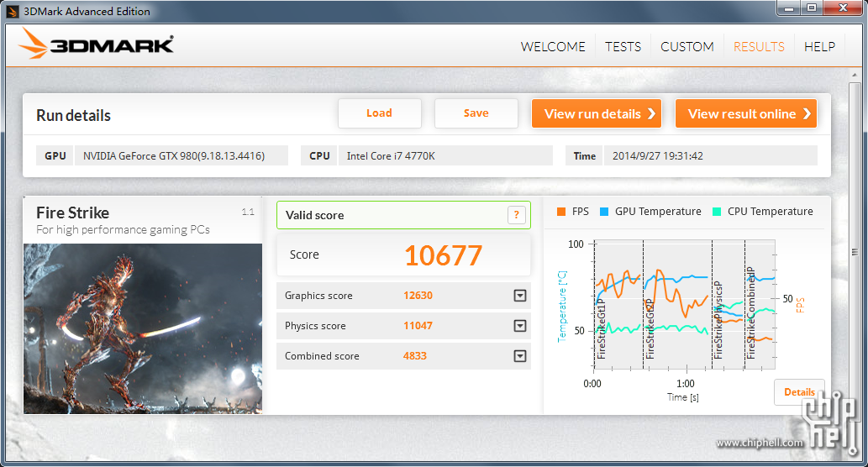
Task: Click the scrollbar up arrow
Action: 855,75
